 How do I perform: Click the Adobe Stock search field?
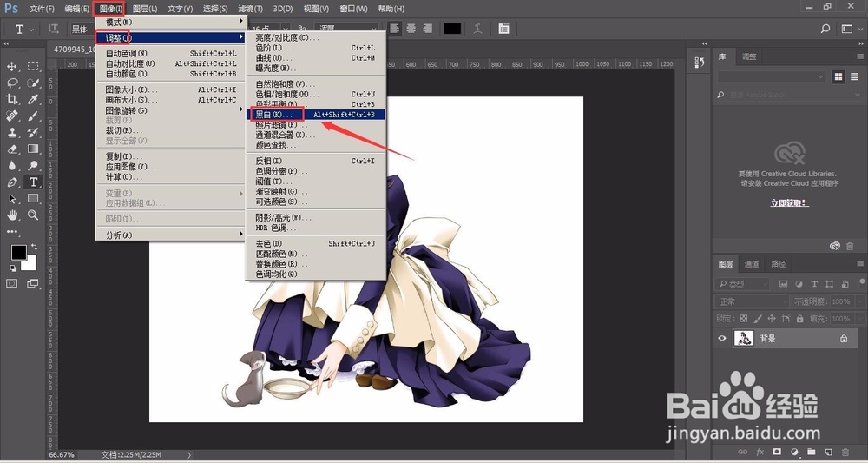click(x=789, y=95)
